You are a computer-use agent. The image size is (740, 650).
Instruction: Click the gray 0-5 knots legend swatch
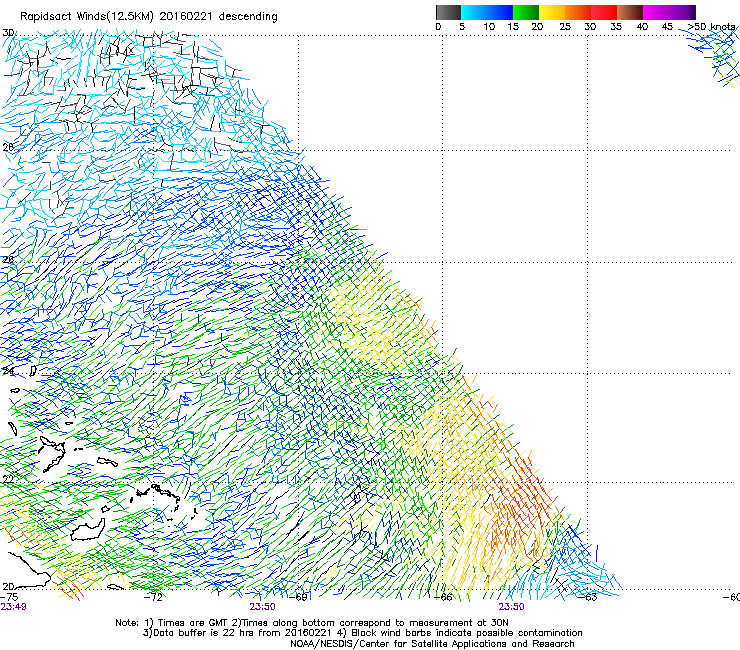click(x=448, y=12)
